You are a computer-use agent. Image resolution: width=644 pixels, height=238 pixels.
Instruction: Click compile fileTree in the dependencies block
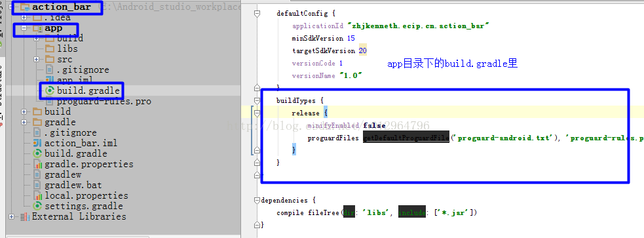[308, 213]
